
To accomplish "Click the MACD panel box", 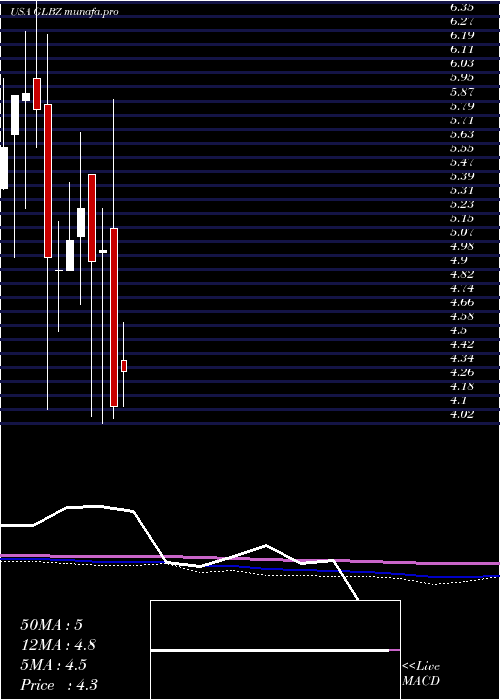I will tap(275, 650).
